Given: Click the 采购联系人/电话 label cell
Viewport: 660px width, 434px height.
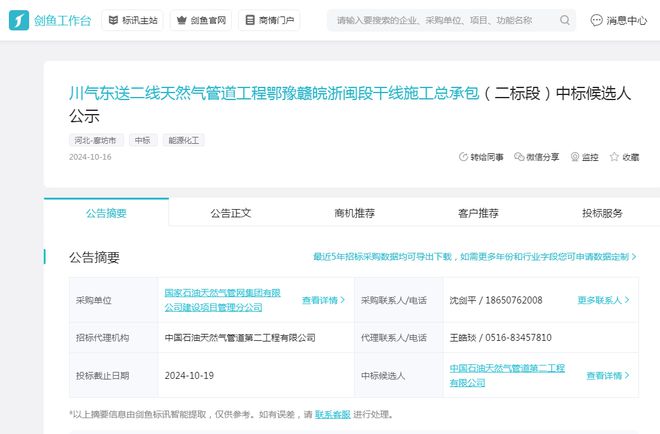Looking at the screenshot, I should (399, 300).
